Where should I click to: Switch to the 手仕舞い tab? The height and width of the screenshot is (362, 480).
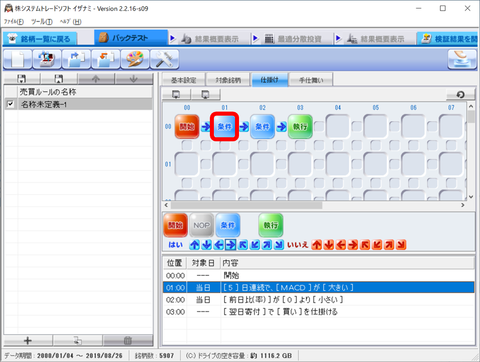pyautogui.click(x=311, y=80)
